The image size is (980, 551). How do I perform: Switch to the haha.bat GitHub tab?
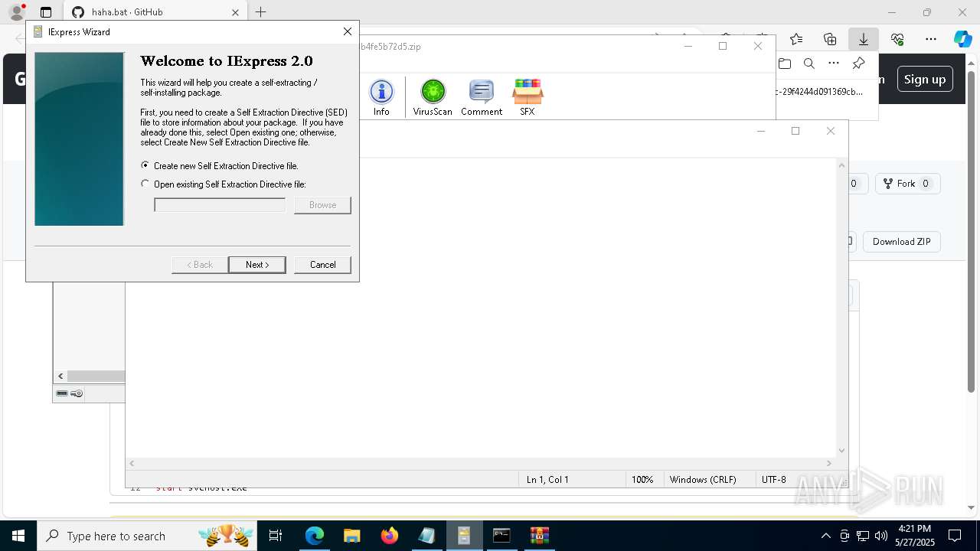(153, 12)
